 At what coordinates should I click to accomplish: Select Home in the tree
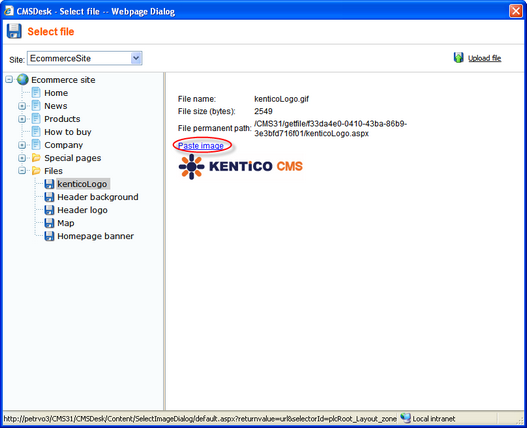pyautogui.click(x=56, y=93)
